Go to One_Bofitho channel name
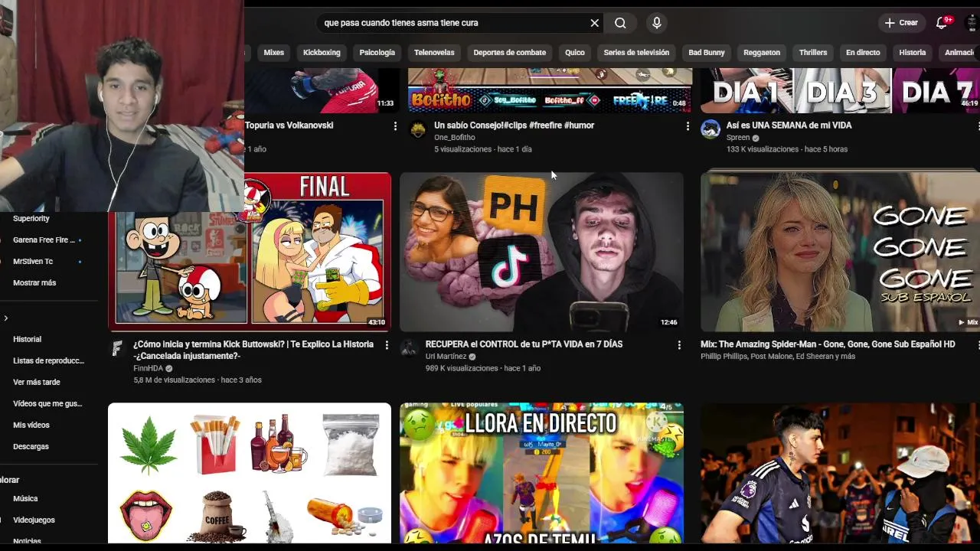Screen dimensions: 980x551 (455, 138)
